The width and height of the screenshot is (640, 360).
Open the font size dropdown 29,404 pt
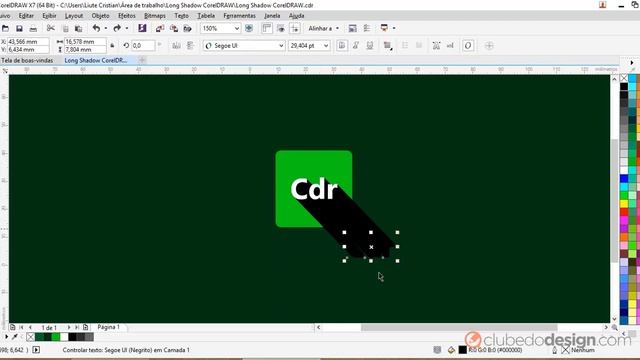click(326, 45)
